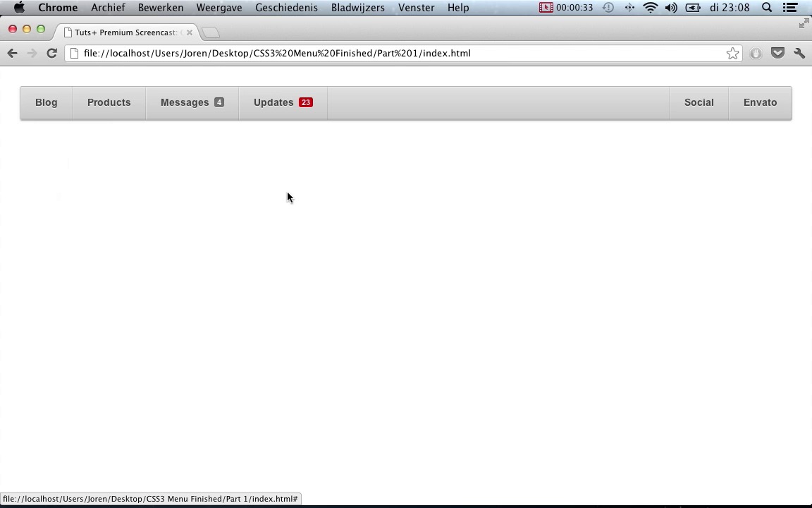This screenshot has height=508, width=812.
Task: Open the Messages menu item
Action: click(192, 102)
